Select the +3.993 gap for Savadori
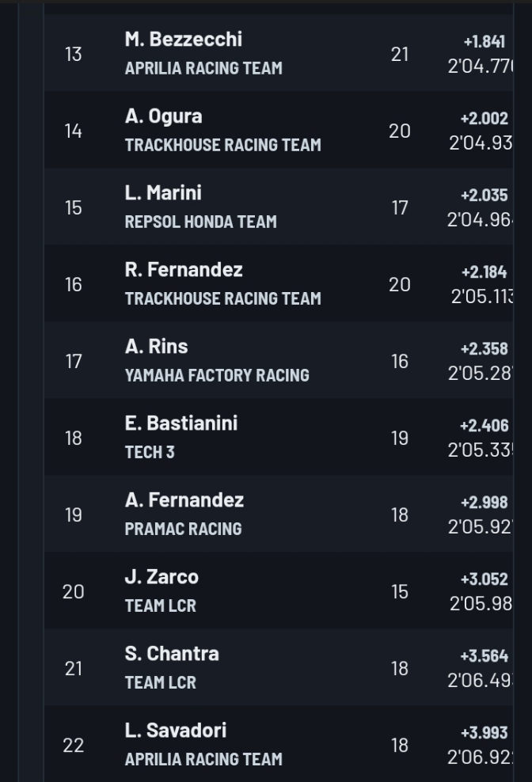 (x=484, y=732)
